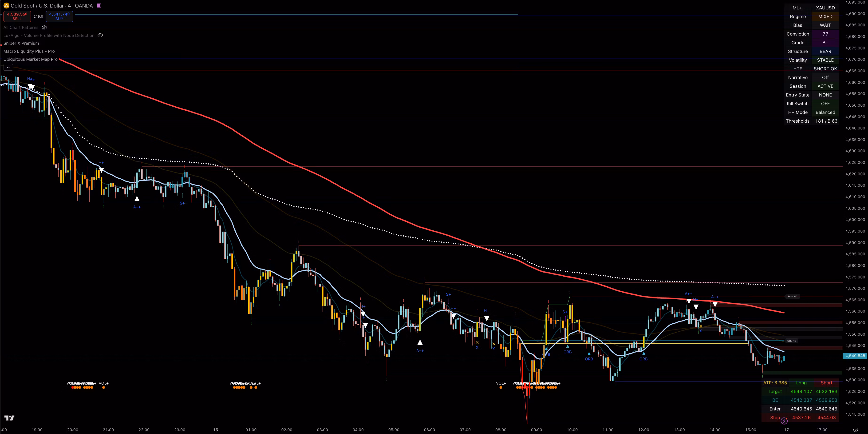Click the Short target value 4532.183

[x=827, y=391]
